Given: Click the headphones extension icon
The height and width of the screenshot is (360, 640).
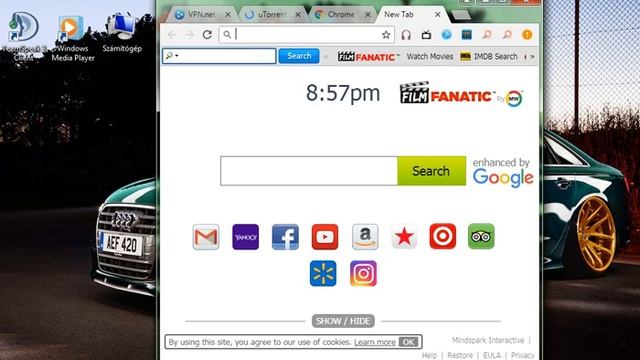Looking at the screenshot, I should click(406, 35).
